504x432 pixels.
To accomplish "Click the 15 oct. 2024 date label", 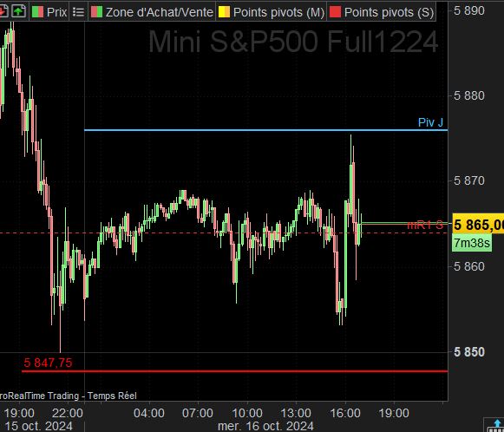I will point(38,426).
